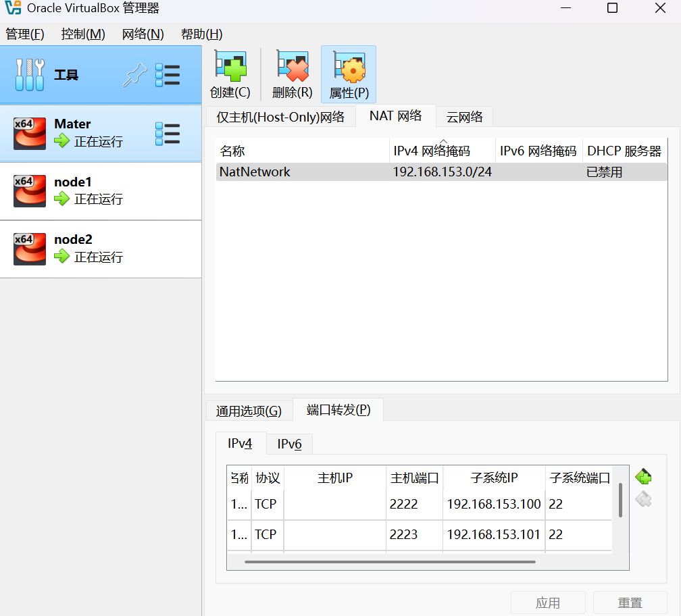Click host port 2222 cell
This screenshot has height=616, width=681.
point(414,504)
